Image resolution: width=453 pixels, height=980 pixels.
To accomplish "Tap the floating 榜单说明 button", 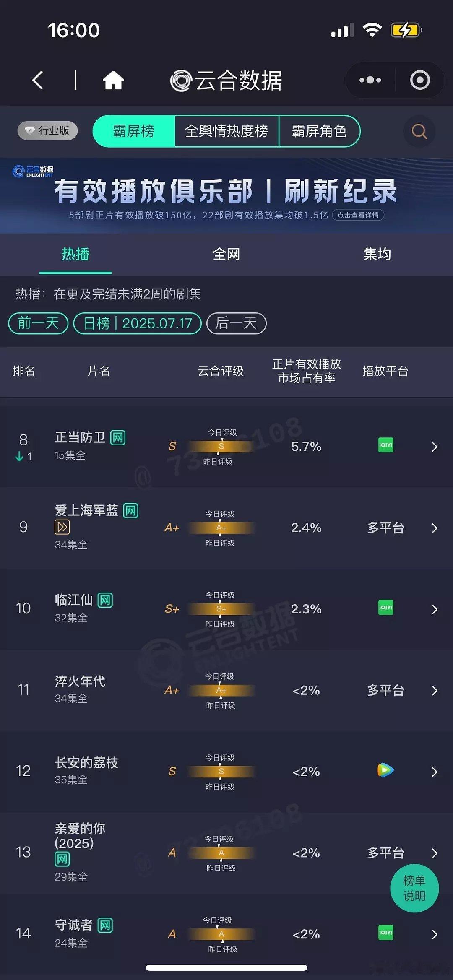I will (x=414, y=888).
